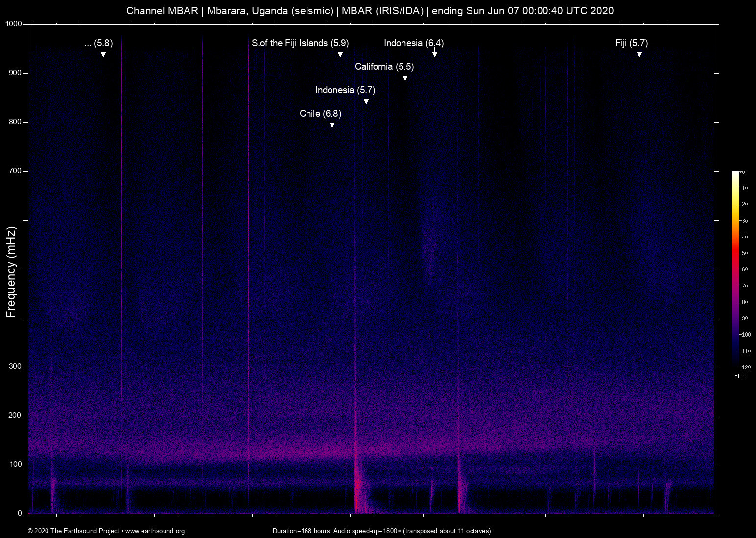Open the S.of the Fiji Islands (5.9) event
Screen dimensions: 756x538
(301, 43)
